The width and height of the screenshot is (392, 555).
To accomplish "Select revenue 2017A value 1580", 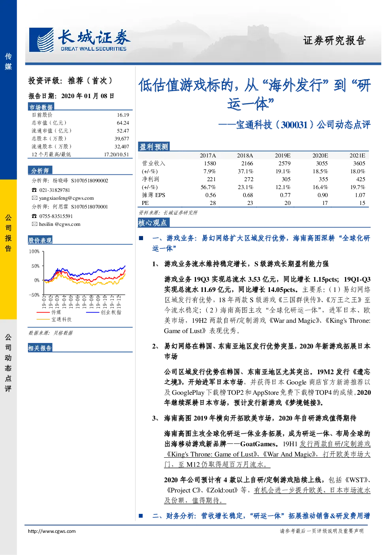I will (x=210, y=163).
